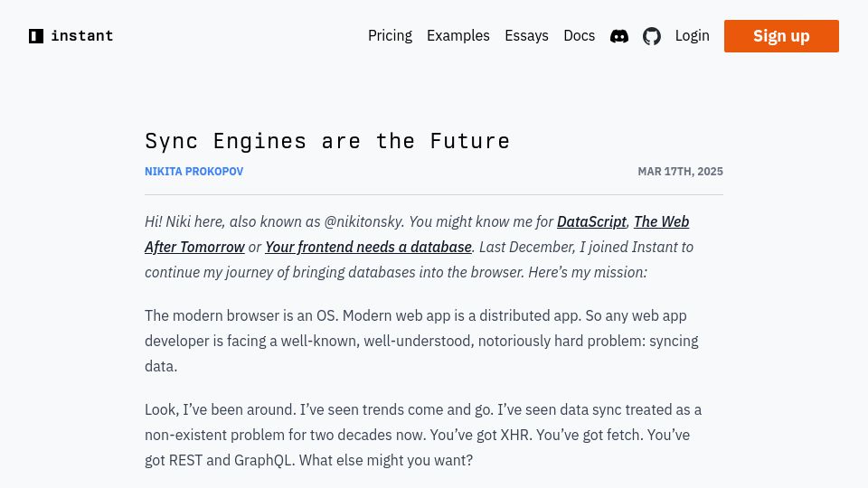This screenshot has height=488, width=868.
Task: Click the 'instant' wordmark text
Action: [82, 36]
